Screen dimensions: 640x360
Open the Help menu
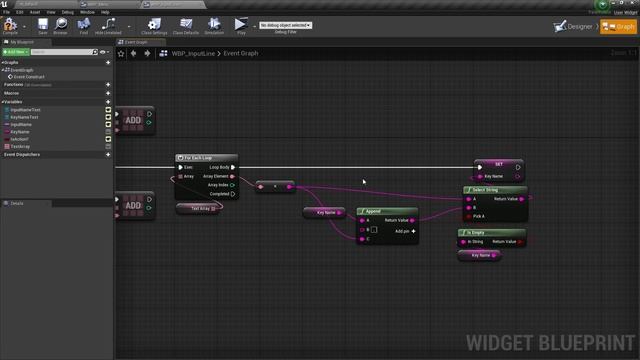pyautogui.click(x=105, y=12)
